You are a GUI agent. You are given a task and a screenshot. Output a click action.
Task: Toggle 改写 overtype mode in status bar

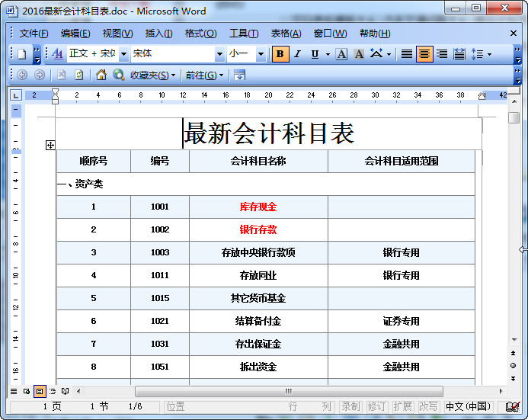428,406
